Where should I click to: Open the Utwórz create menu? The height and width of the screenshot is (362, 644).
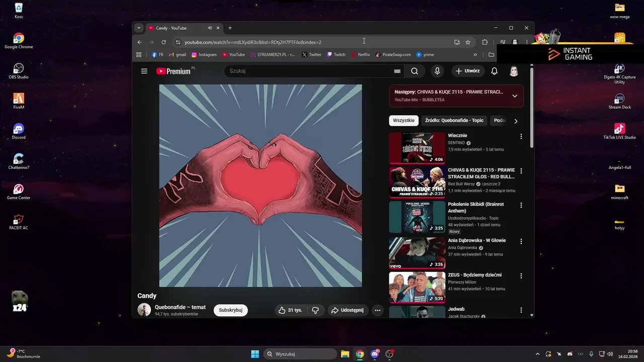(x=468, y=71)
